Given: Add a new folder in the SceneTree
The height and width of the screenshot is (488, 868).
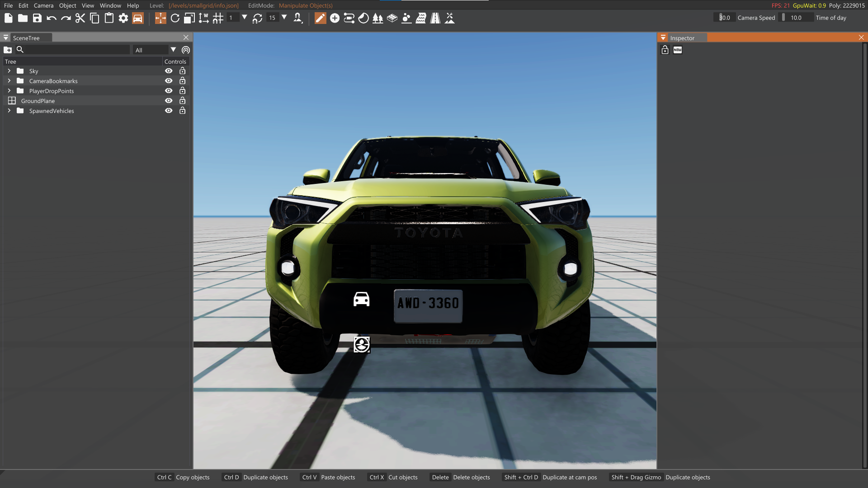Looking at the screenshot, I should [8, 50].
